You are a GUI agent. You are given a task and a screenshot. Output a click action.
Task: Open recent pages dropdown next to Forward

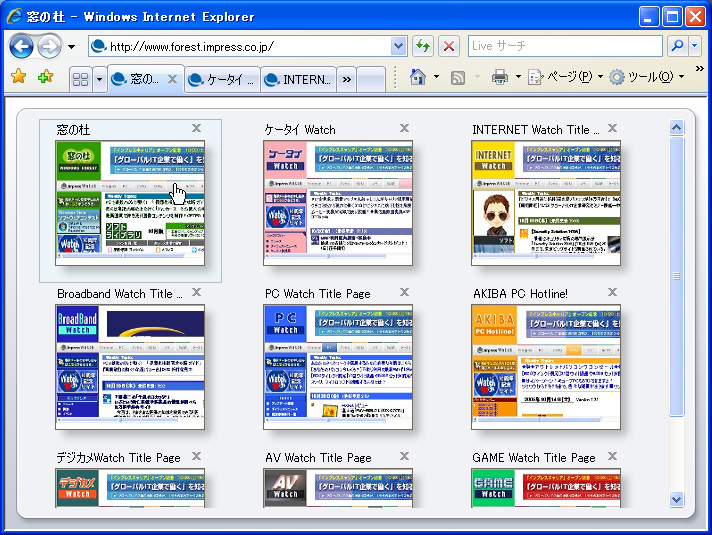click(x=72, y=47)
